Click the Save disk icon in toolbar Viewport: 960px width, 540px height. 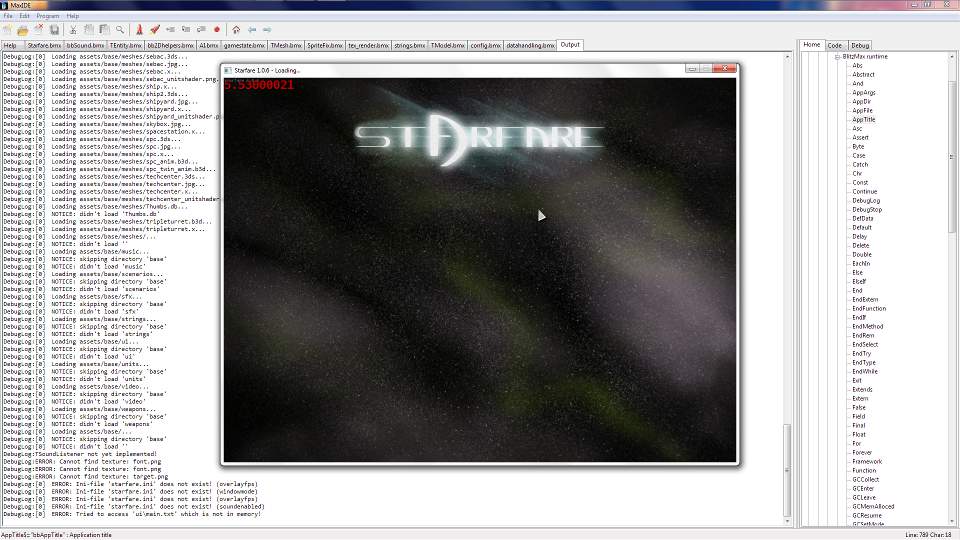pyautogui.click(x=55, y=30)
